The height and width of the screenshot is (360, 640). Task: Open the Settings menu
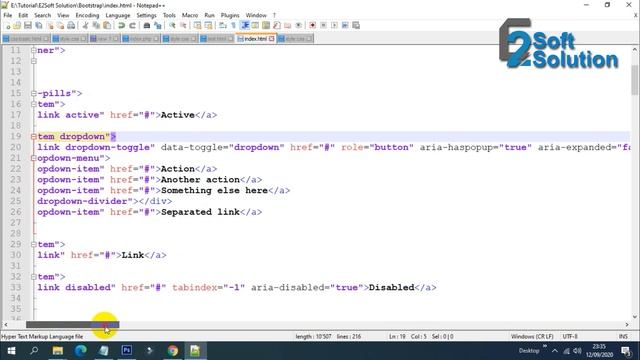(146, 15)
